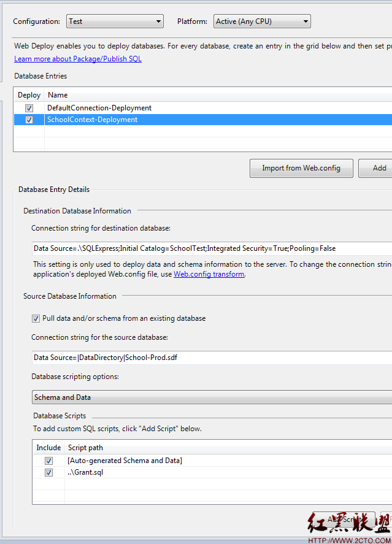Uncheck Include for Auto-generated Schema and Data
392x544 pixels.
(x=48, y=461)
